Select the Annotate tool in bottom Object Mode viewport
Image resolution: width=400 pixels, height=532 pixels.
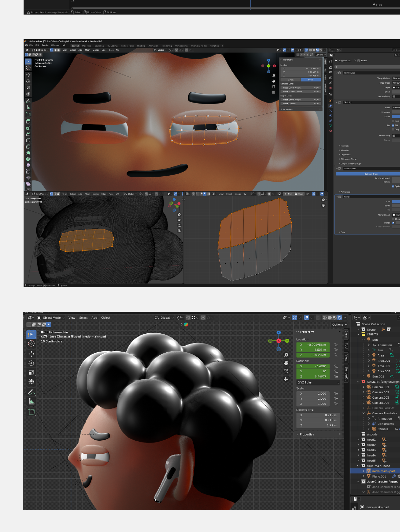click(x=31, y=392)
